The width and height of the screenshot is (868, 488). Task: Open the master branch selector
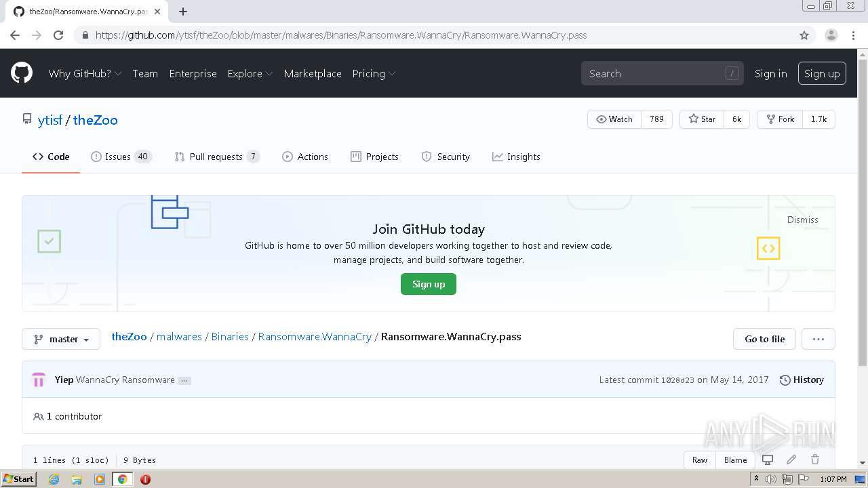coord(61,339)
